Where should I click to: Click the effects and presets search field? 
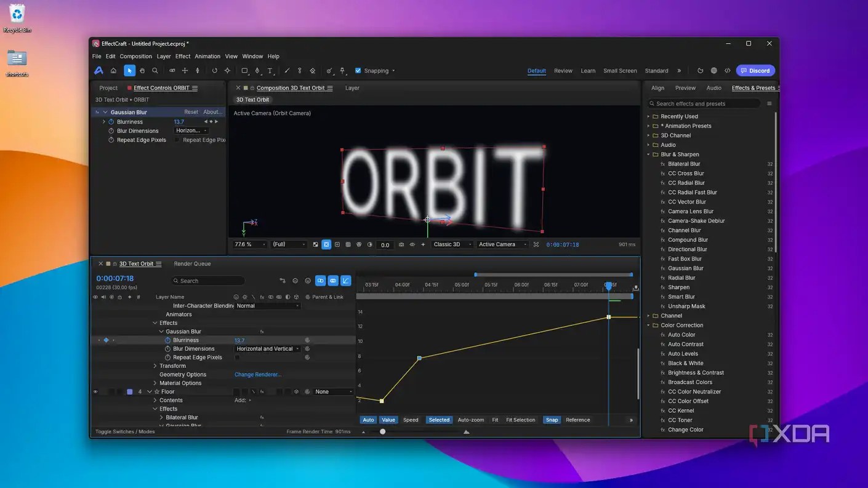click(x=705, y=104)
